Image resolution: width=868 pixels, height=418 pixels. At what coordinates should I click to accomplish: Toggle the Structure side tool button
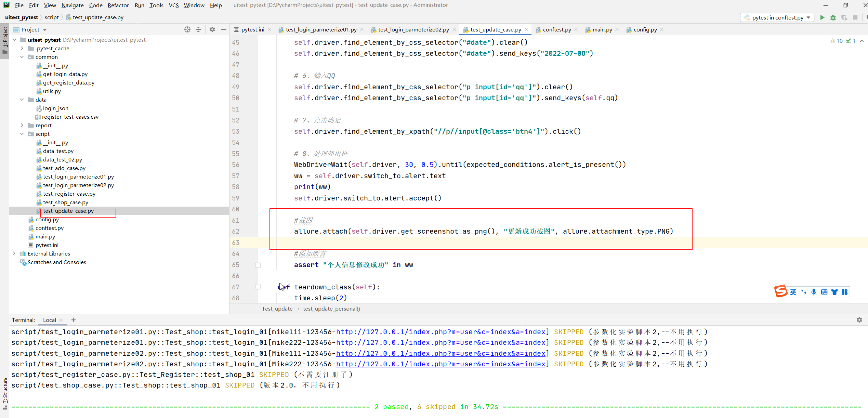5,393
